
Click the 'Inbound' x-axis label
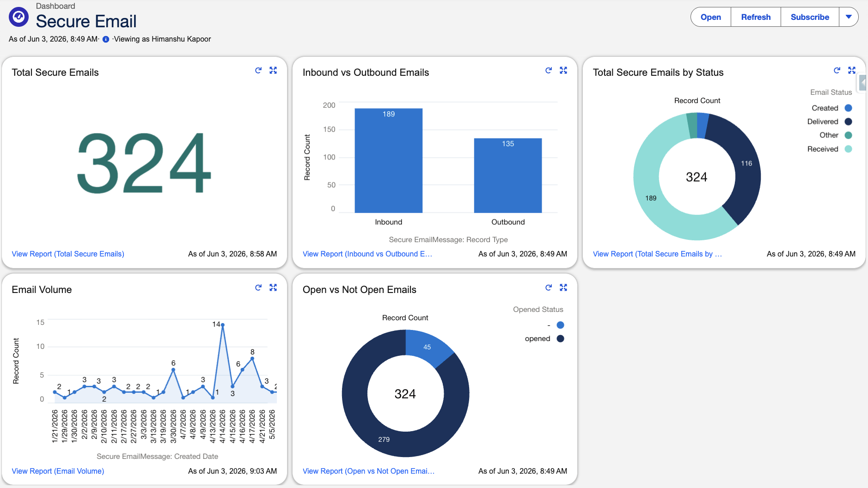pyautogui.click(x=389, y=222)
